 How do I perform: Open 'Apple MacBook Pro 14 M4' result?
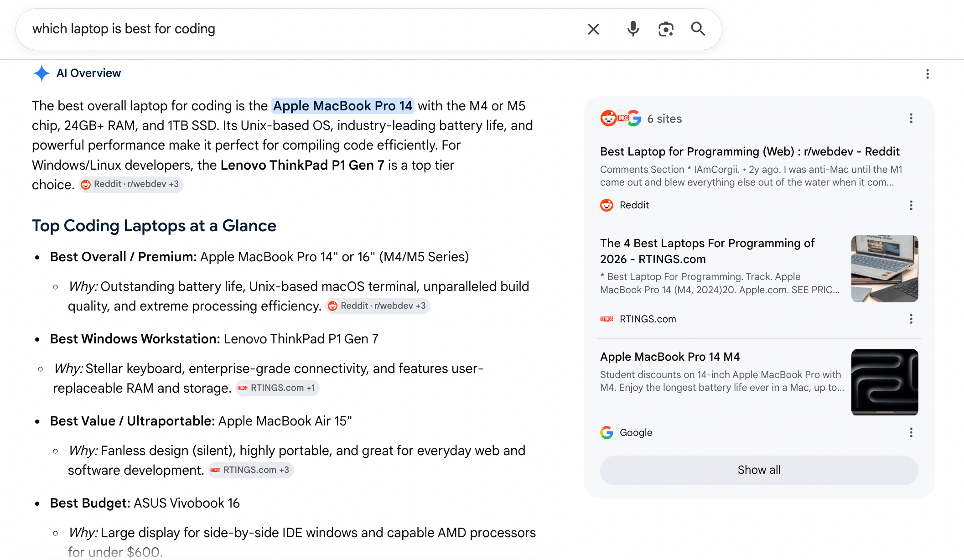pos(670,357)
